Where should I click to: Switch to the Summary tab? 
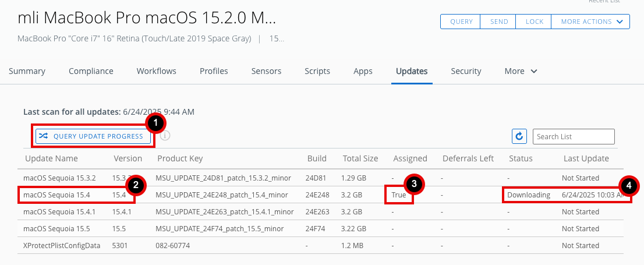27,71
